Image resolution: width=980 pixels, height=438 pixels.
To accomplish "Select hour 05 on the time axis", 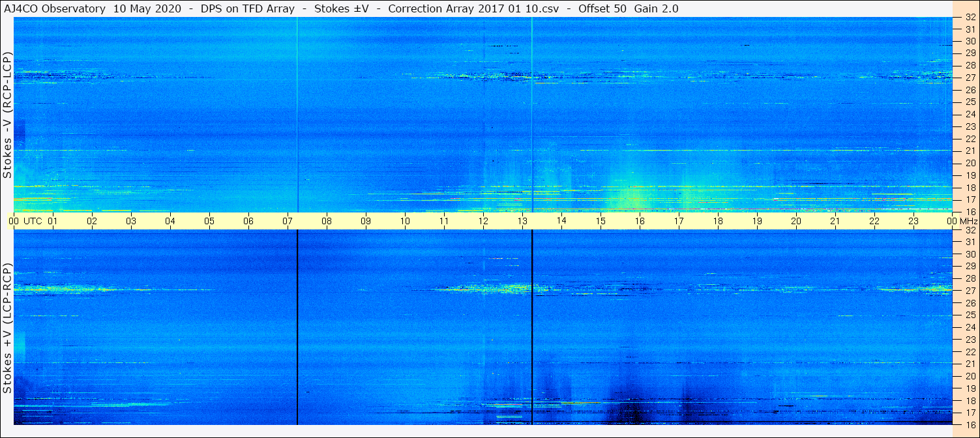I will (209, 221).
